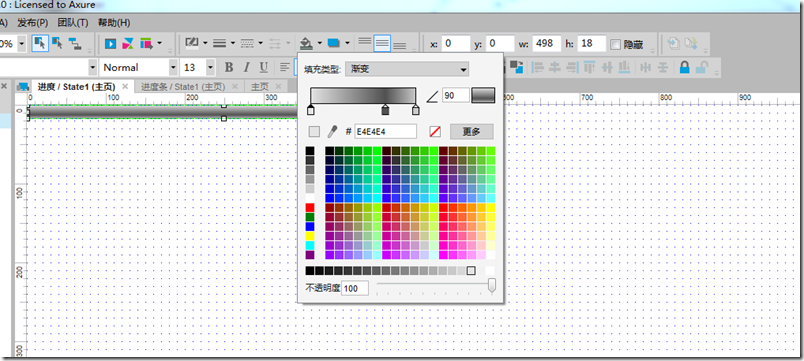Expand the publish options dropdown arrow

[159, 44]
